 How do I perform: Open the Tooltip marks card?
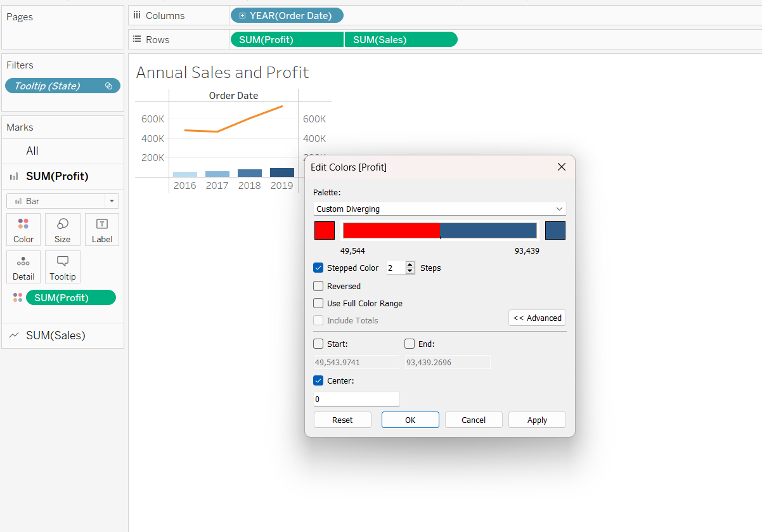click(63, 267)
